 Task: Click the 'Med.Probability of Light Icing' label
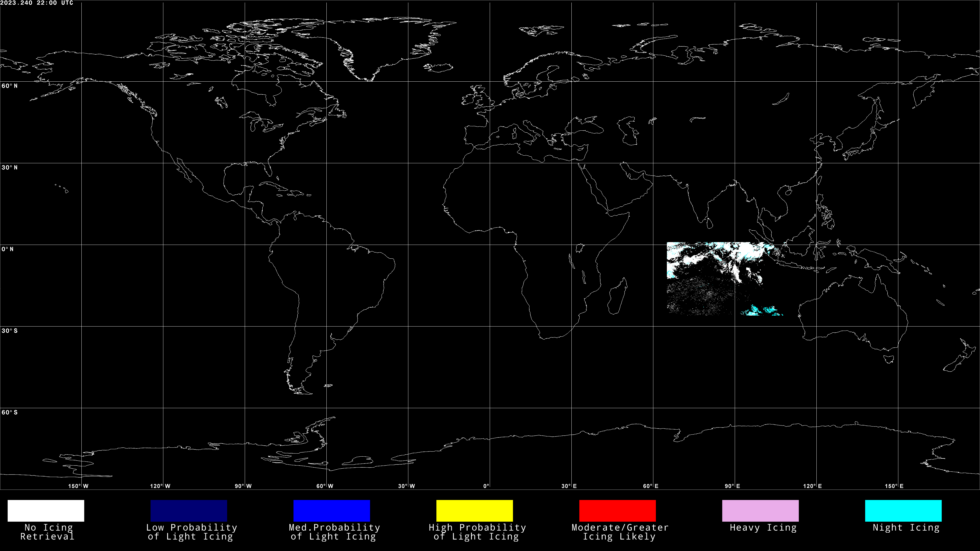[334, 532]
